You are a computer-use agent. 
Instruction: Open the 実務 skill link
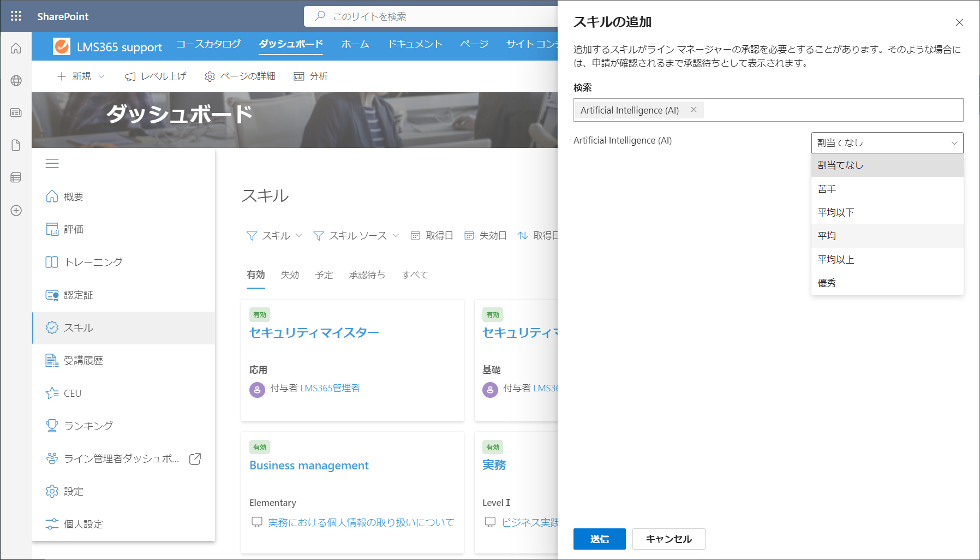point(494,465)
